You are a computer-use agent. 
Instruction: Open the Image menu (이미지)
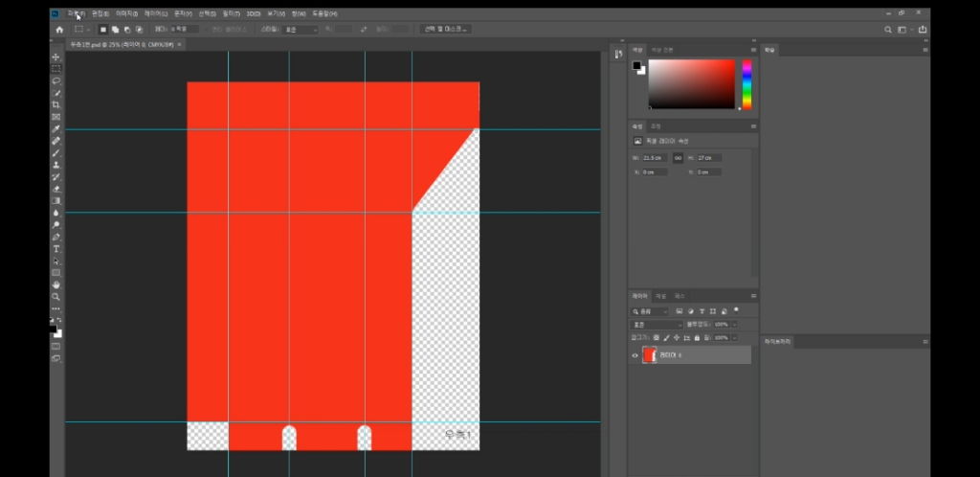pos(127,13)
